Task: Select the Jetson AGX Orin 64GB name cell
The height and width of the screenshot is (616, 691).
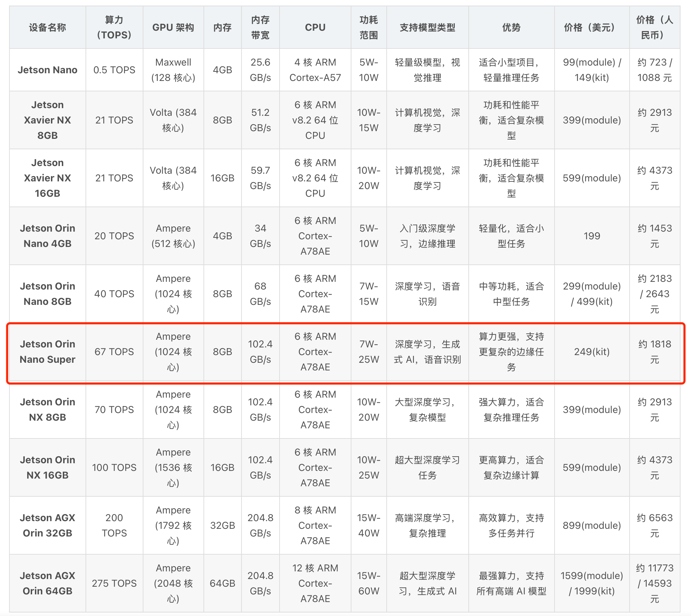Action: click(47, 583)
